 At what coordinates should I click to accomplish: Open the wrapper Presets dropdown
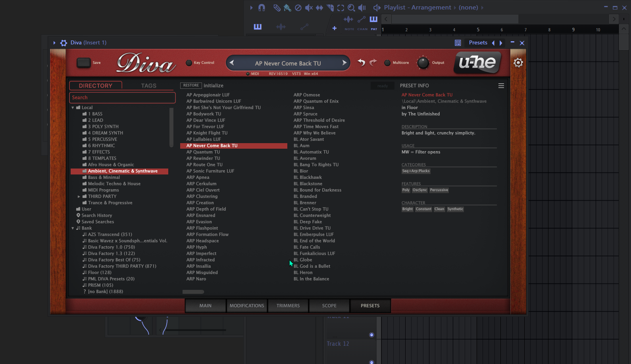click(478, 43)
